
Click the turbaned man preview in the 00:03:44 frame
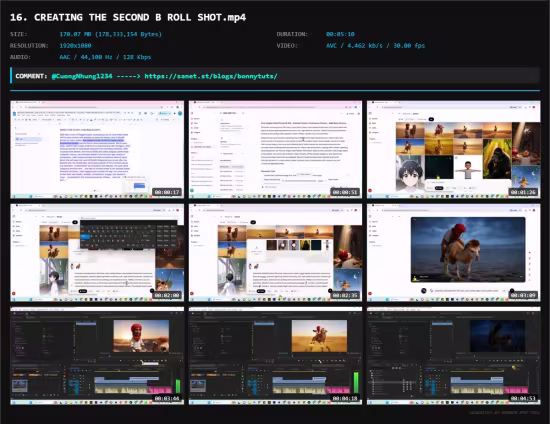[x=141, y=336]
